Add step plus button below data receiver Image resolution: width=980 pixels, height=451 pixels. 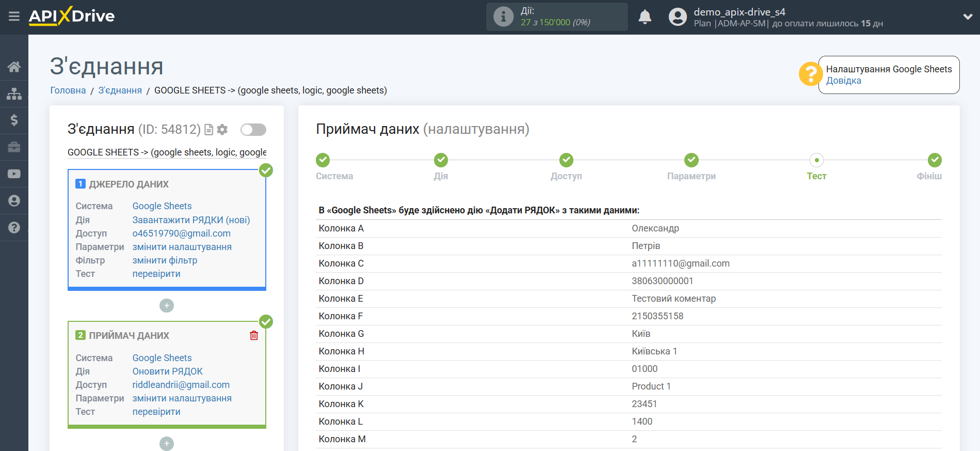coord(167,444)
